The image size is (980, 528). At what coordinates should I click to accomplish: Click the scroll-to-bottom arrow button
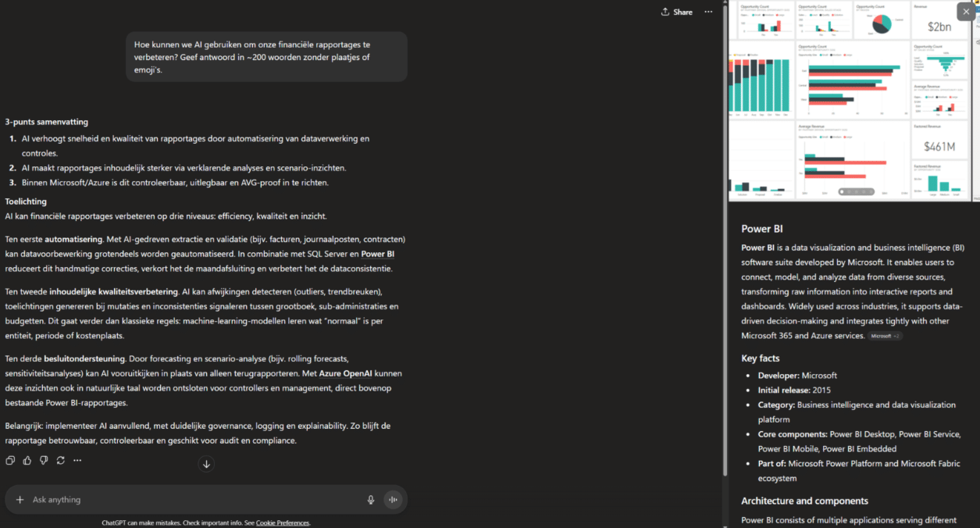[206, 464]
